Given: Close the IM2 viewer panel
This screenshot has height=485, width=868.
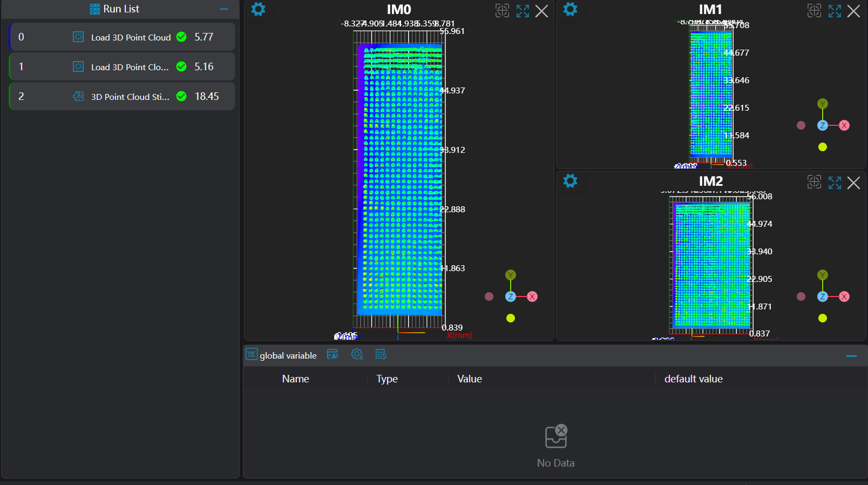Looking at the screenshot, I should (x=853, y=183).
